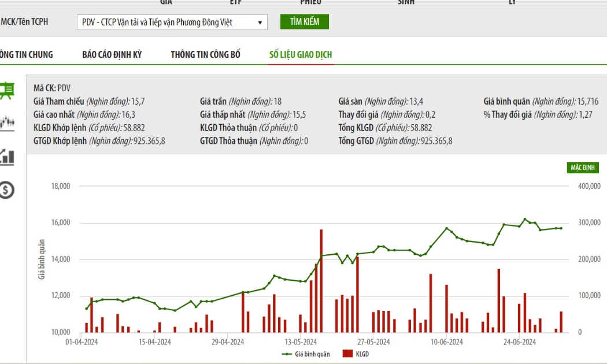Viewport: 607px width, 364px height.
Task: Click the last green price line data point
Action: point(561,228)
